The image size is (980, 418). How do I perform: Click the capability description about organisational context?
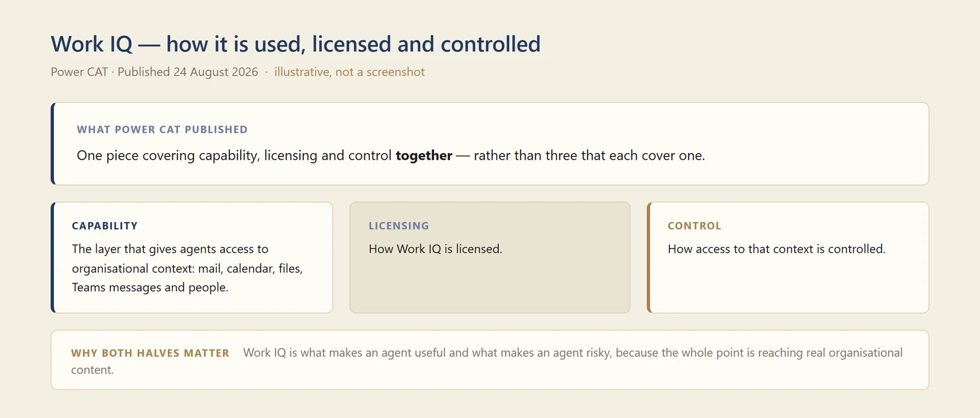pos(187,268)
